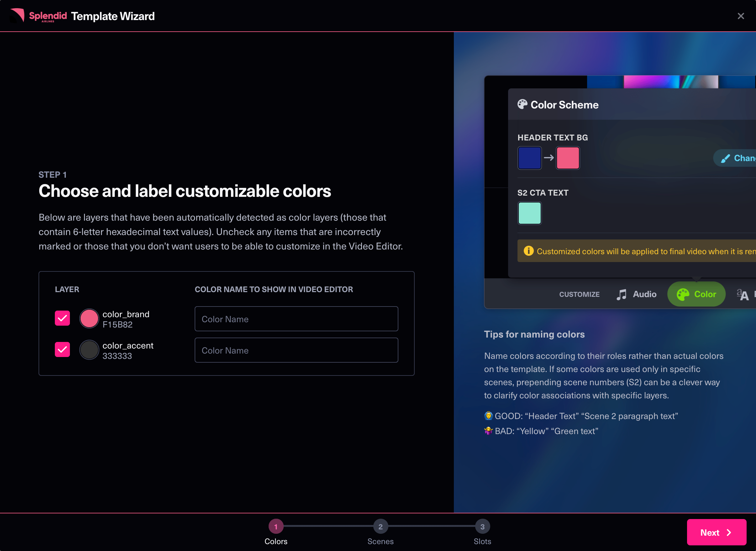Uncheck the color_brand layer checkbox
The height and width of the screenshot is (551, 756).
pyautogui.click(x=62, y=318)
